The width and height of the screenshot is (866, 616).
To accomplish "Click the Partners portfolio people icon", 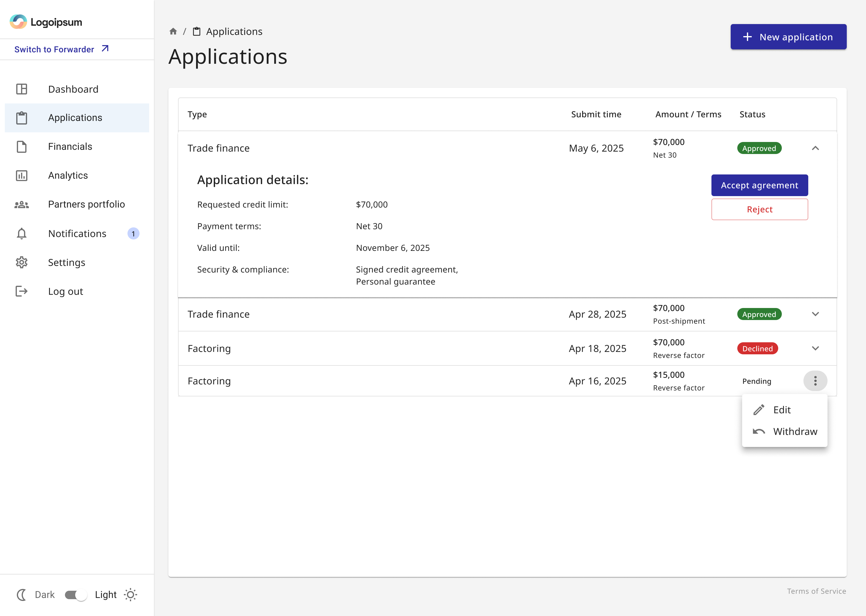I will pyautogui.click(x=22, y=205).
